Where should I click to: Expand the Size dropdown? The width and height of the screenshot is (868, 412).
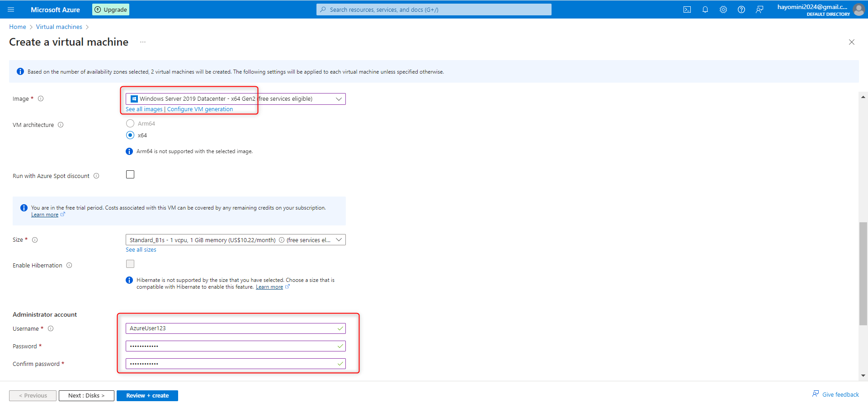tap(236, 240)
